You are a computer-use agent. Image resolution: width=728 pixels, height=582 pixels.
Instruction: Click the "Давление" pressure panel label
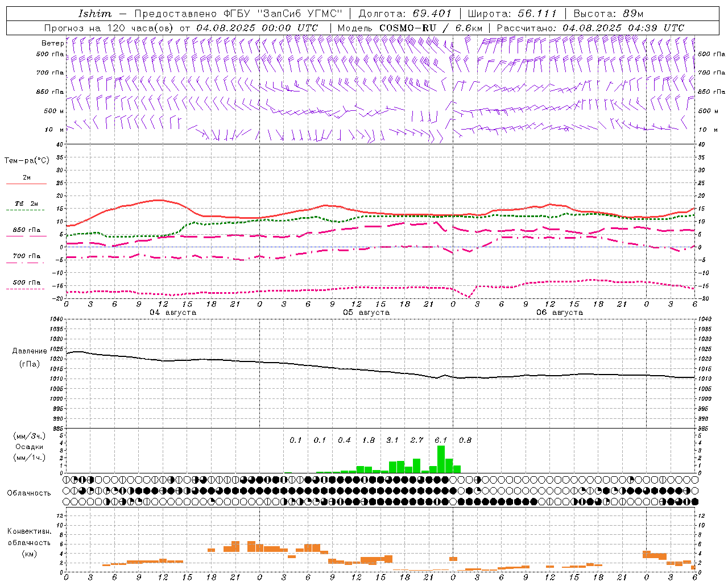pos(30,351)
